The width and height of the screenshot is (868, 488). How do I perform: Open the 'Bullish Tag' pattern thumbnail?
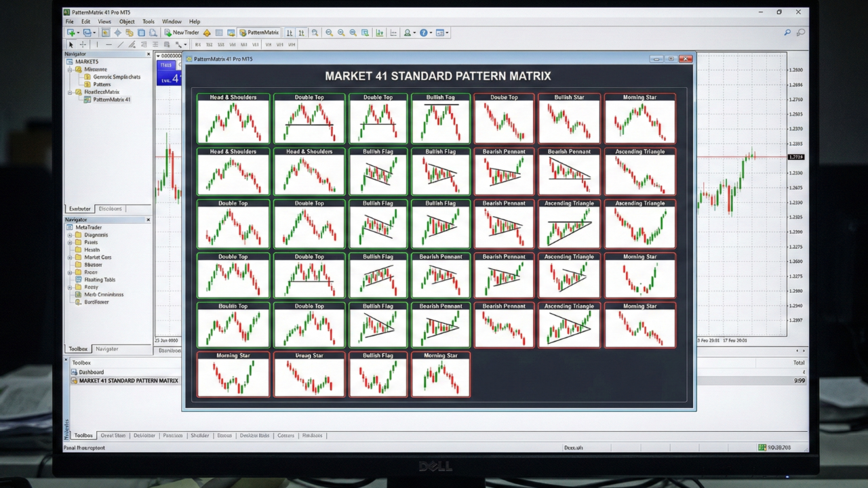441,119
